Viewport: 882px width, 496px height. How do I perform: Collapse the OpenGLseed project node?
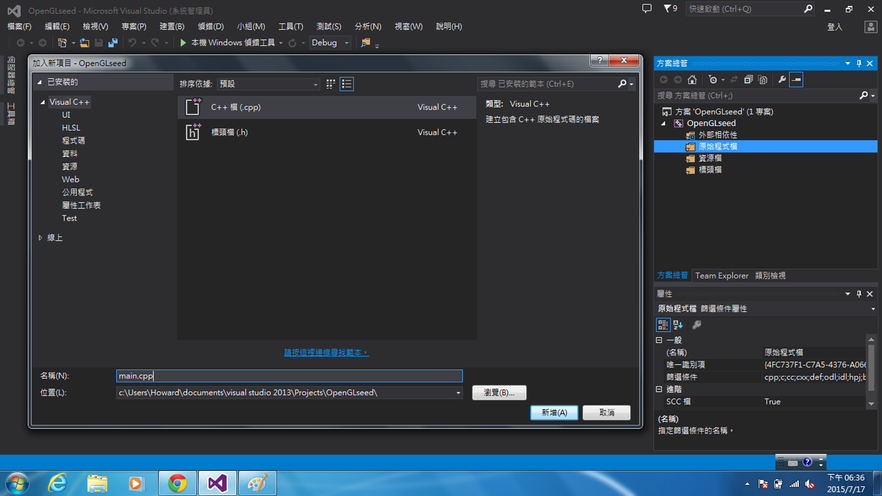pos(663,123)
